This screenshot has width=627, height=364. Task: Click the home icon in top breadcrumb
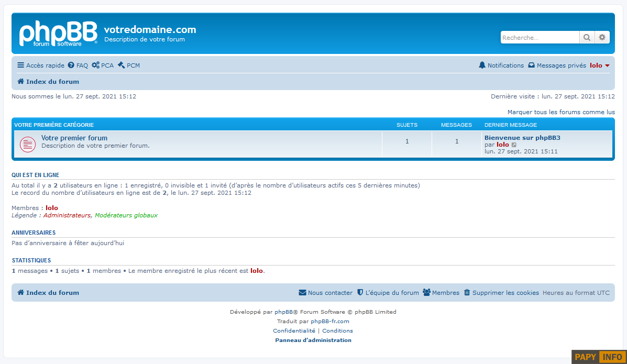coord(21,82)
